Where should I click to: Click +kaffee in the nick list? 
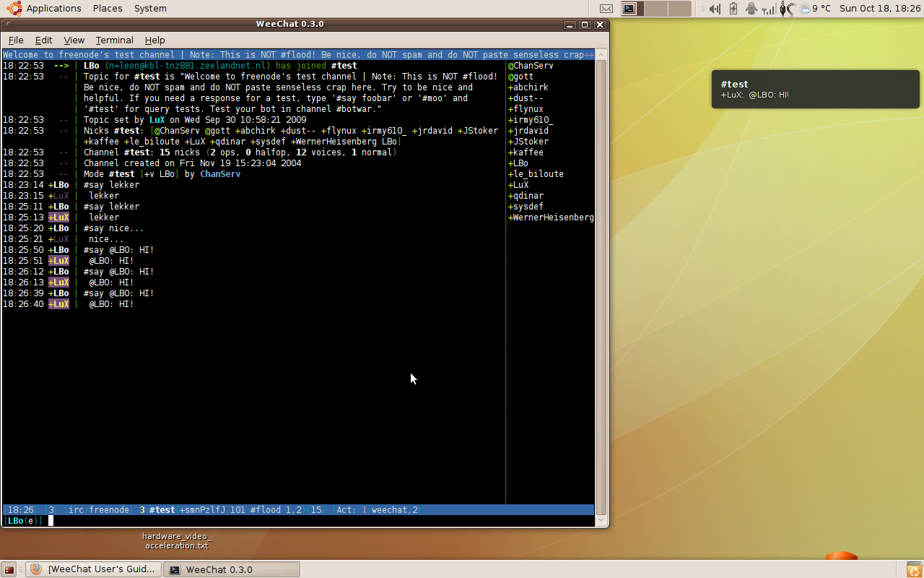526,152
